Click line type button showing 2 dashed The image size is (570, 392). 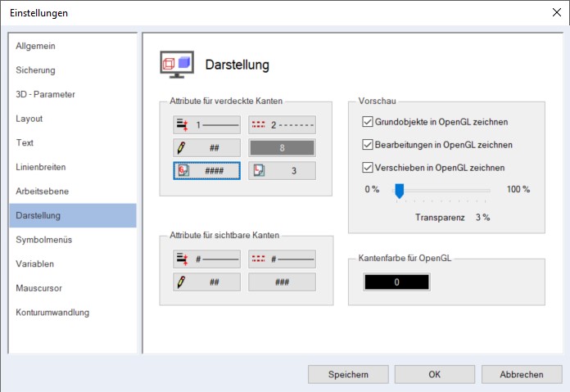pyautogui.click(x=282, y=125)
